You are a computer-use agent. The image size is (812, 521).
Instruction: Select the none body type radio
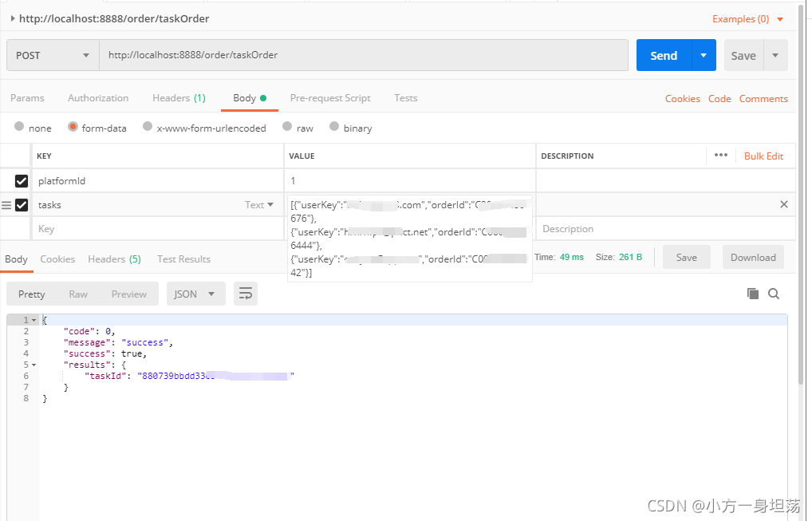click(x=19, y=126)
